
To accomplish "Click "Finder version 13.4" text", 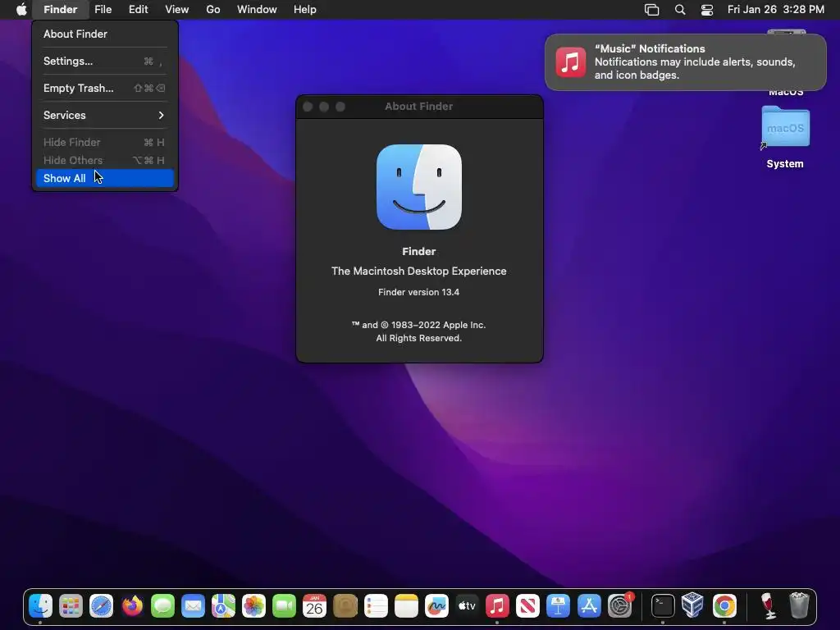I will point(419,293).
